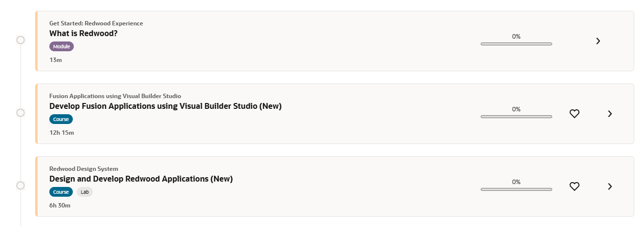Select the What is Redwood timeline circle
Image resolution: width=644 pixels, height=226 pixels.
point(21,40)
